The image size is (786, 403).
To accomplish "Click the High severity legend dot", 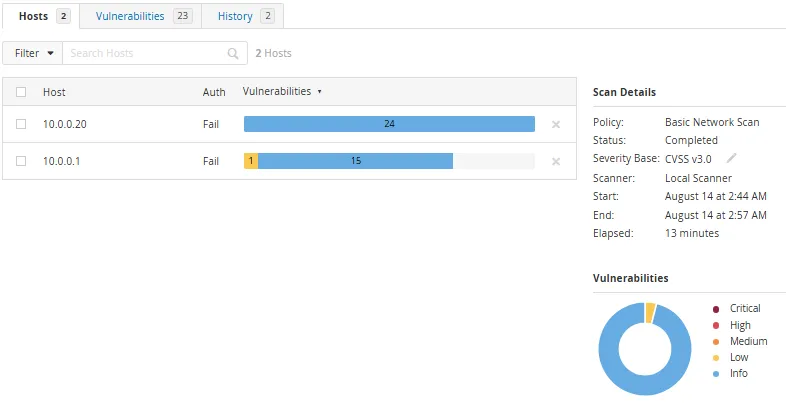I will click(x=715, y=326).
